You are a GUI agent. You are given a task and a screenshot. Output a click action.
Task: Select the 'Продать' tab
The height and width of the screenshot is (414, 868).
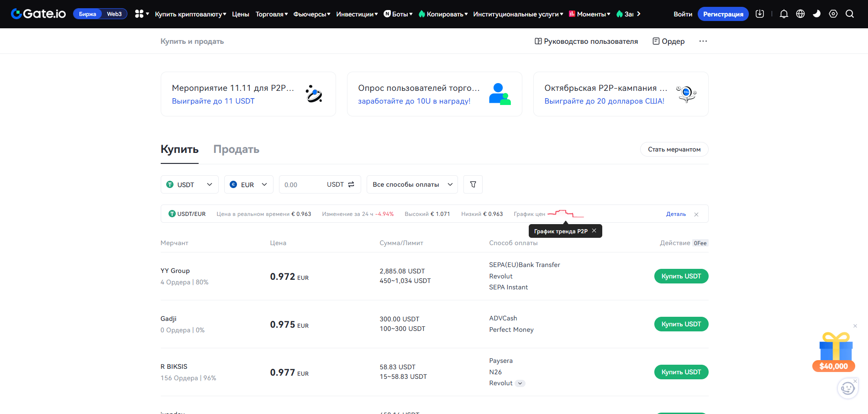point(237,150)
